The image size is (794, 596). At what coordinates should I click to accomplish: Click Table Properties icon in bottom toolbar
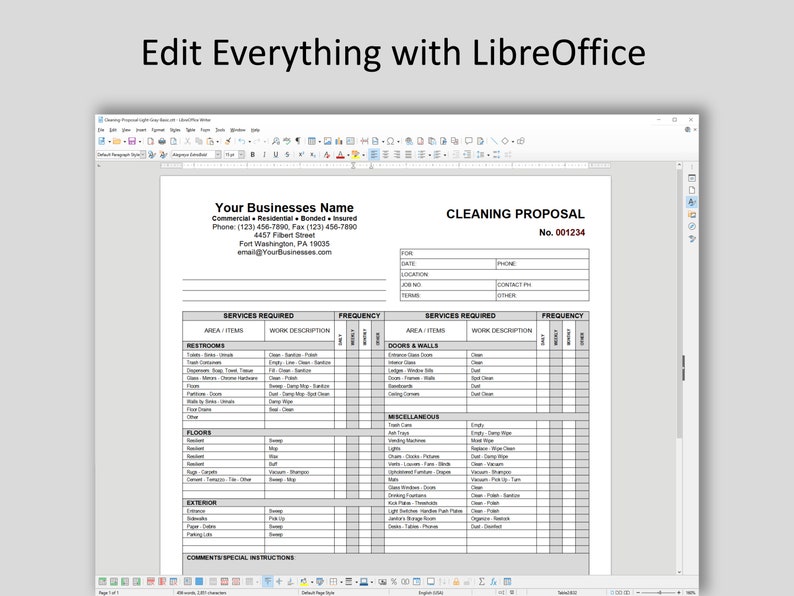coord(507,582)
